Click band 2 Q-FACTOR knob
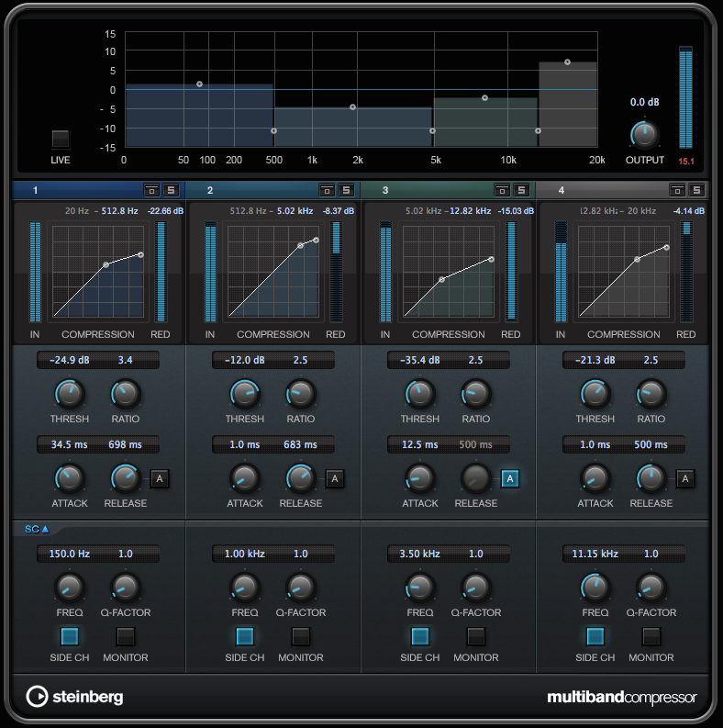The image size is (723, 728). pyautogui.click(x=301, y=588)
